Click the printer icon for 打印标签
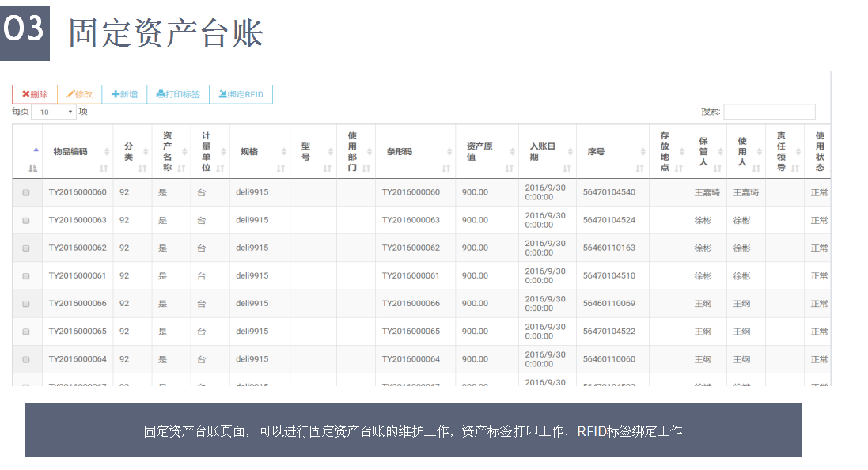Viewport: 868px width, 470px height. click(x=161, y=94)
